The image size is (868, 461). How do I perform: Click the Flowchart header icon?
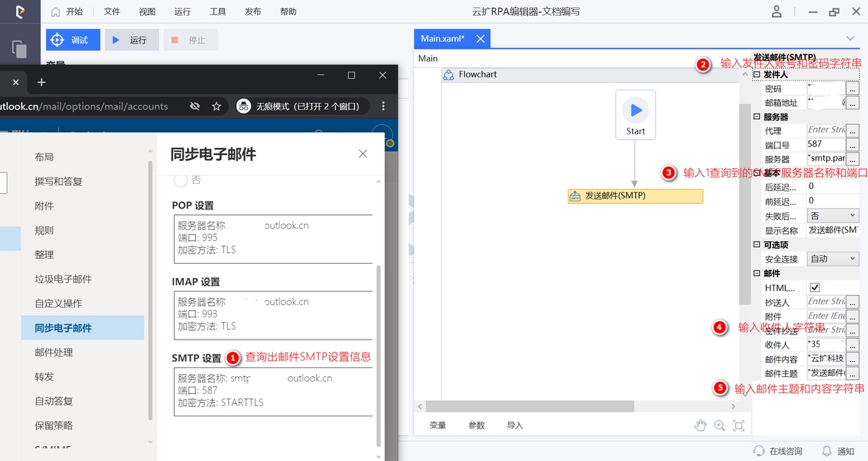pos(448,75)
